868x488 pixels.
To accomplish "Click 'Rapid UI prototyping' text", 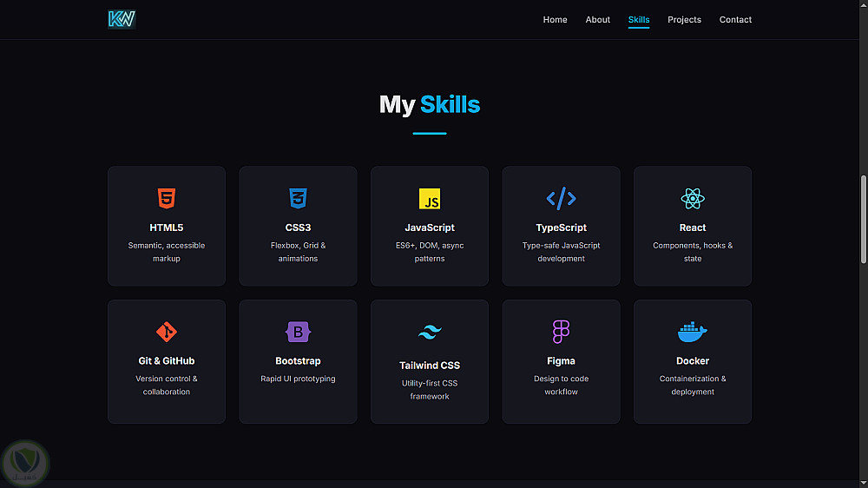I will coord(298,379).
